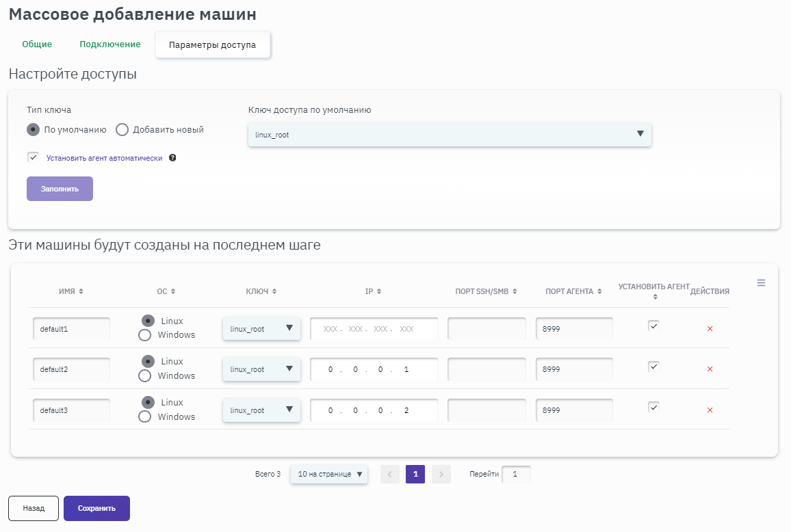Open the table column settings menu icon
Image resolution: width=791 pixels, height=532 pixels.
tap(761, 282)
